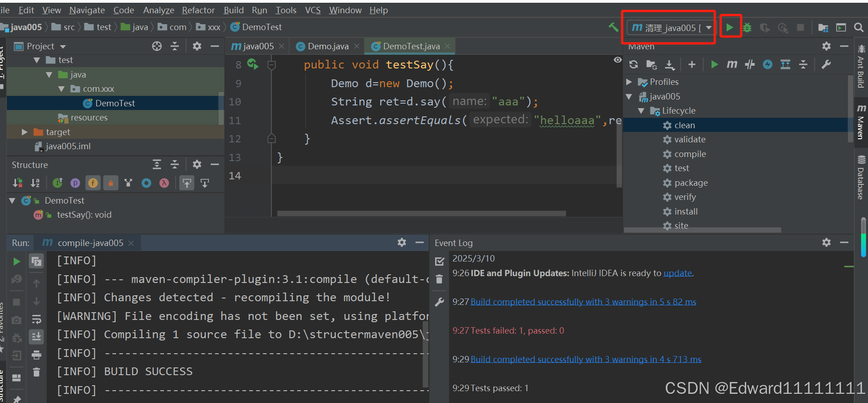Reimport all Maven projects
The image size is (868, 403).
click(634, 65)
